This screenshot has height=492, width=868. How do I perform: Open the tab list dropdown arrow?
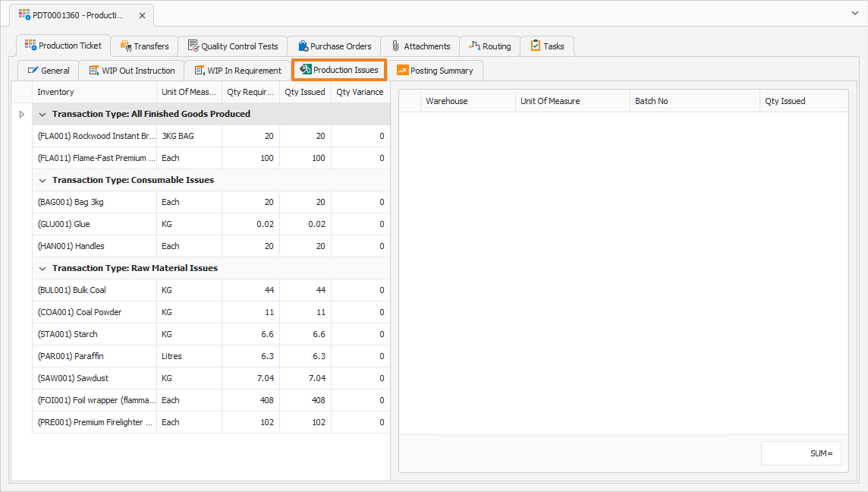pyautogui.click(x=854, y=13)
